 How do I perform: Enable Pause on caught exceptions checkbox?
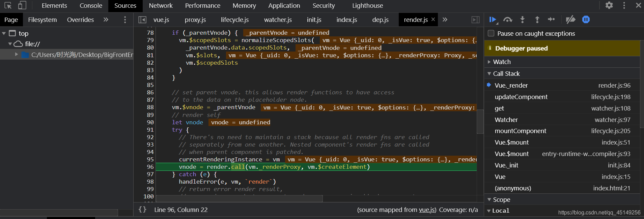click(x=491, y=33)
